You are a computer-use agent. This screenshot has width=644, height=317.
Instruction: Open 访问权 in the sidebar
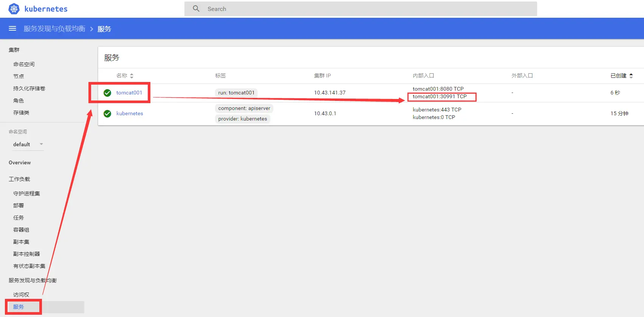tap(21, 295)
